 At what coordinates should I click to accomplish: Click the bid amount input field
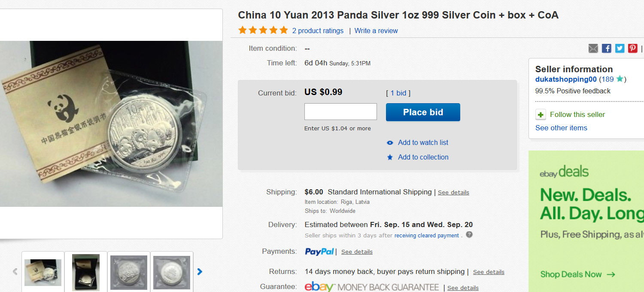point(340,112)
